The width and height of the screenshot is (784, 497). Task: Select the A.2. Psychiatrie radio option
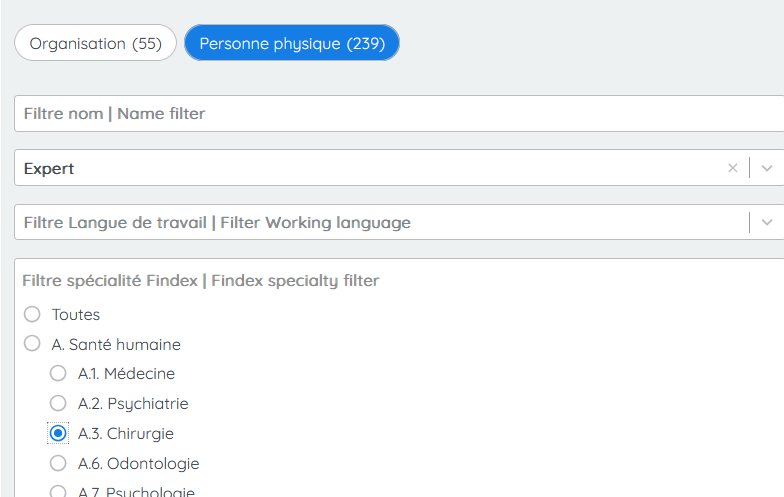click(x=58, y=404)
